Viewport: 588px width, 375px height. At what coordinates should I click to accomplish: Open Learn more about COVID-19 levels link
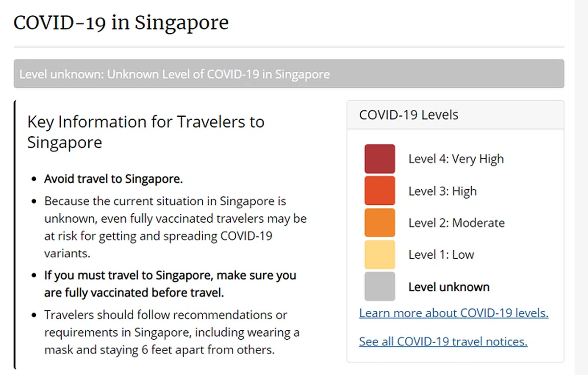point(453,313)
